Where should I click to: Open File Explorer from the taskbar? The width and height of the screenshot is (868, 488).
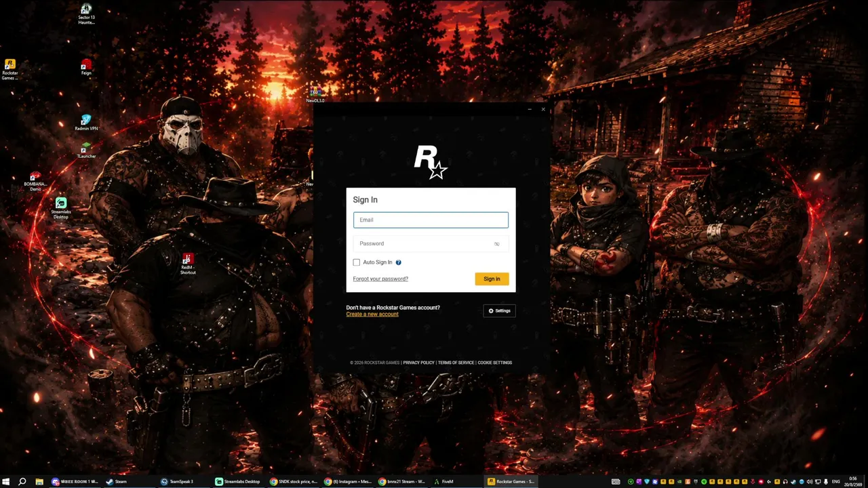click(x=39, y=482)
